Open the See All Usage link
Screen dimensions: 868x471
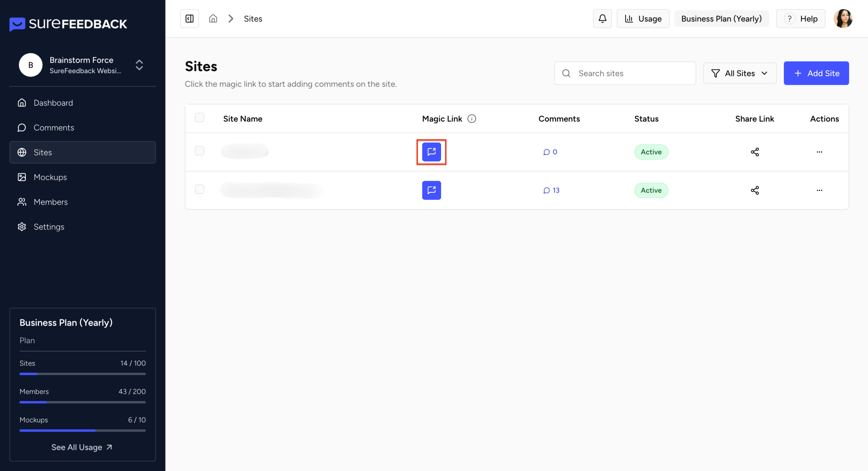(82, 447)
